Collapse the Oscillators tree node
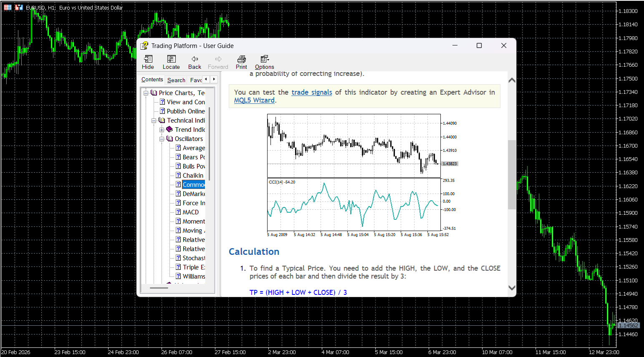 (162, 139)
